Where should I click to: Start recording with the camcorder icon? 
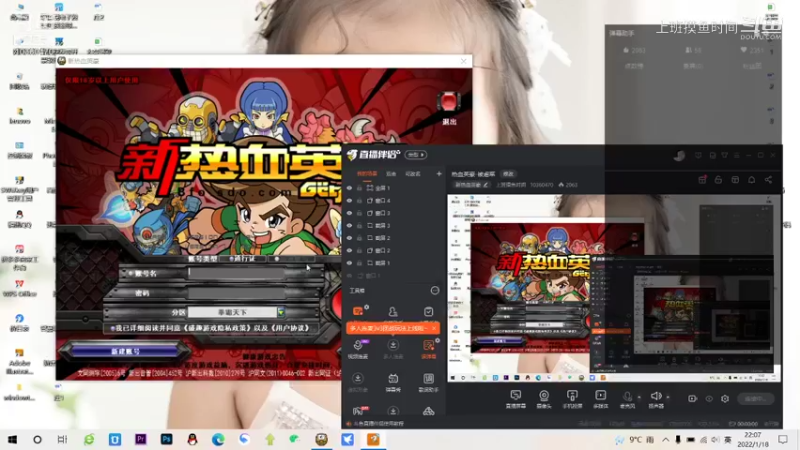click(x=692, y=398)
